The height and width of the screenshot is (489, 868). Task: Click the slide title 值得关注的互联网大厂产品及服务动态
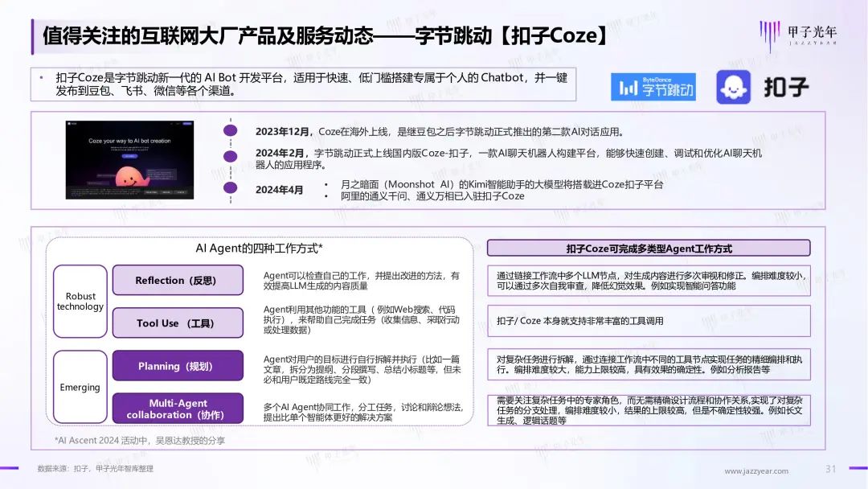click(x=208, y=36)
